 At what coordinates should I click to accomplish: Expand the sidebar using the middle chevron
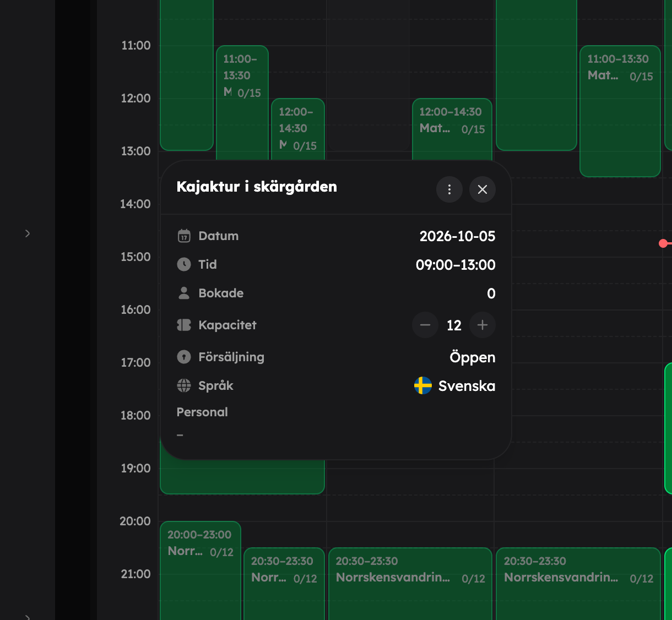tap(28, 233)
